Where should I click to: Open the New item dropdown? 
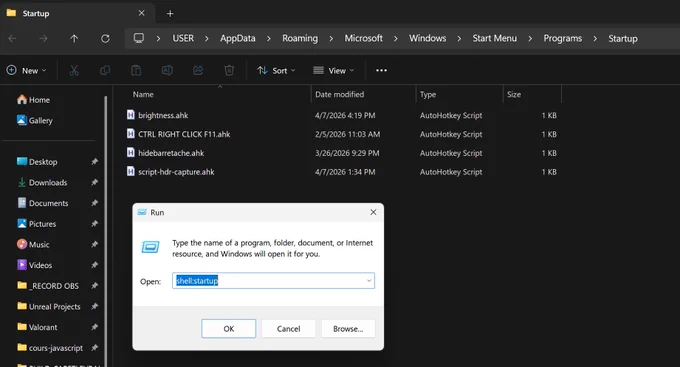(26, 70)
